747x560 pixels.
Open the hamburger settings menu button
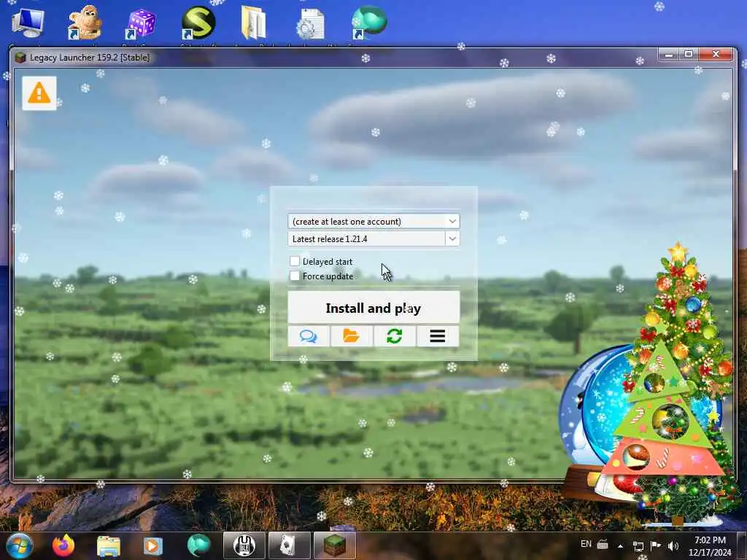(x=438, y=336)
